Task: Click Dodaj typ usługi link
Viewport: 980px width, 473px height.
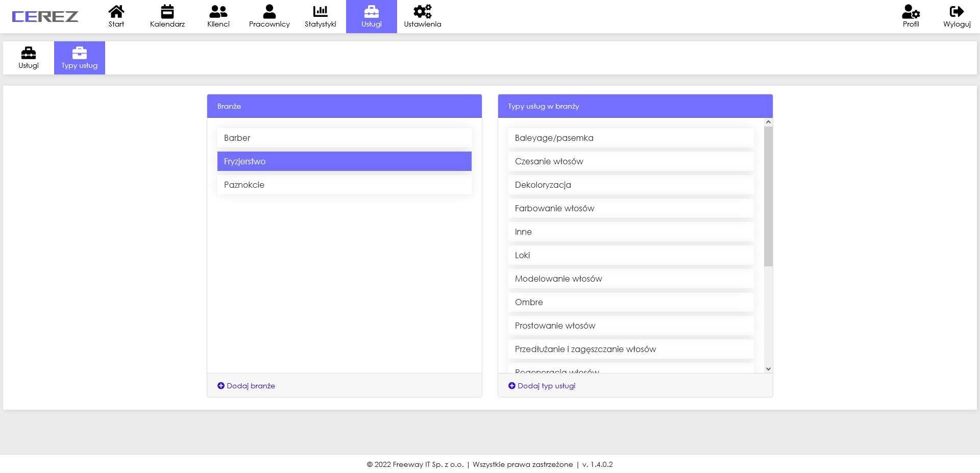Action: (542, 386)
